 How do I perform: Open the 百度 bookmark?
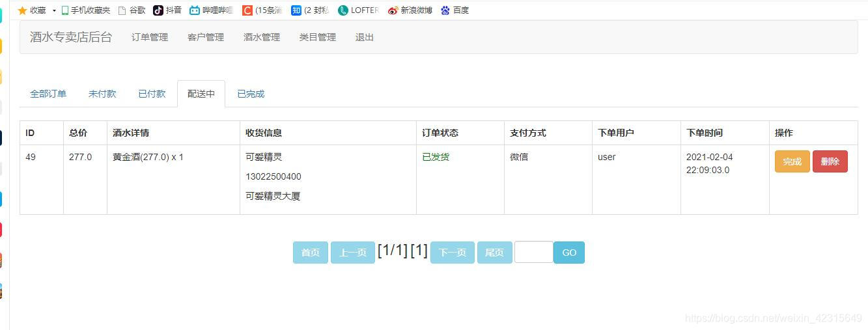455,10
